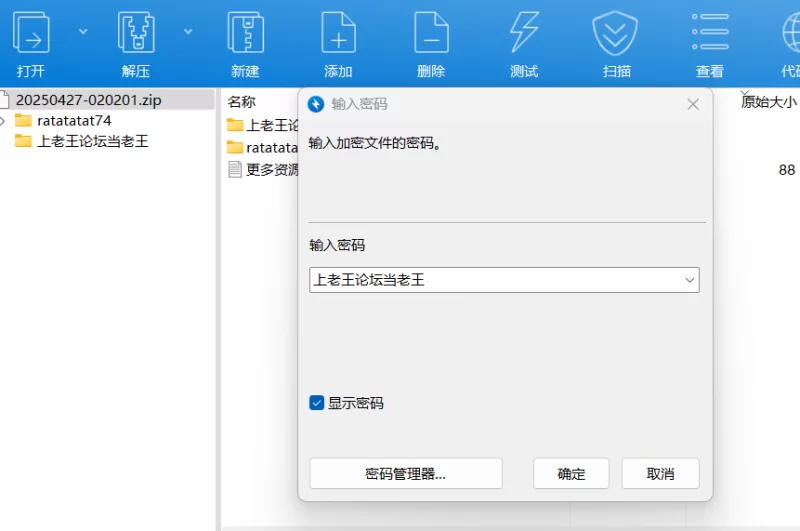Select the 上老王论 folder row in file list
Screen dimensions: 800x531
point(262,125)
